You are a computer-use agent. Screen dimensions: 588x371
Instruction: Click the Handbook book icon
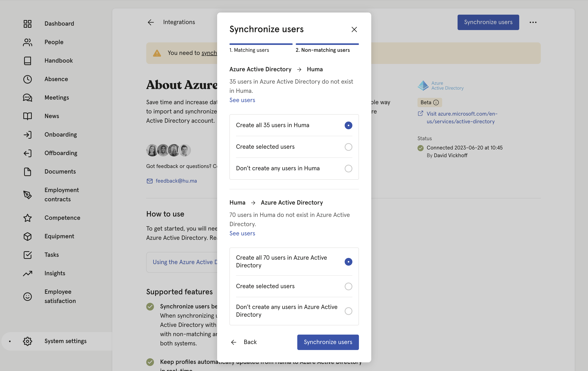coord(27,61)
